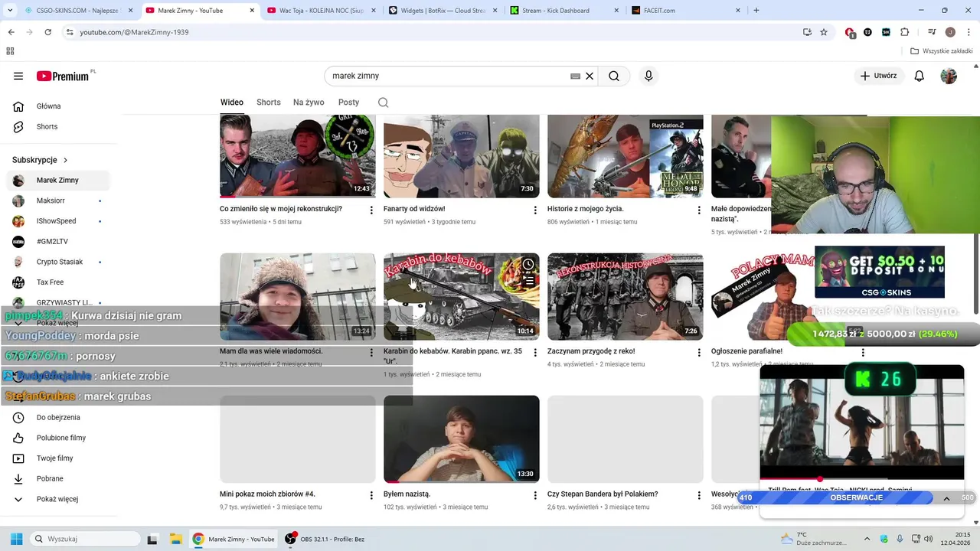Screen dimensions: 980x551
Task: Open the red extension icon with badge 1
Action: (850, 32)
